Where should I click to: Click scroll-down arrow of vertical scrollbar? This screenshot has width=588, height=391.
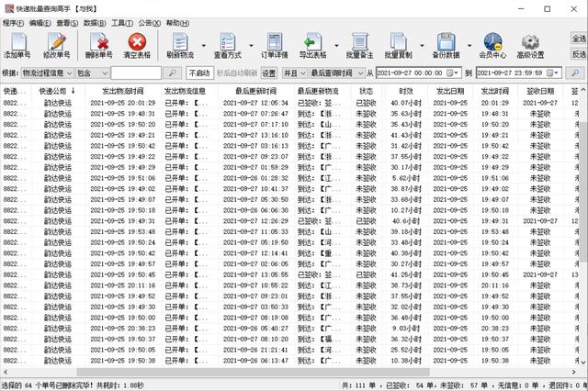click(x=583, y=363)
